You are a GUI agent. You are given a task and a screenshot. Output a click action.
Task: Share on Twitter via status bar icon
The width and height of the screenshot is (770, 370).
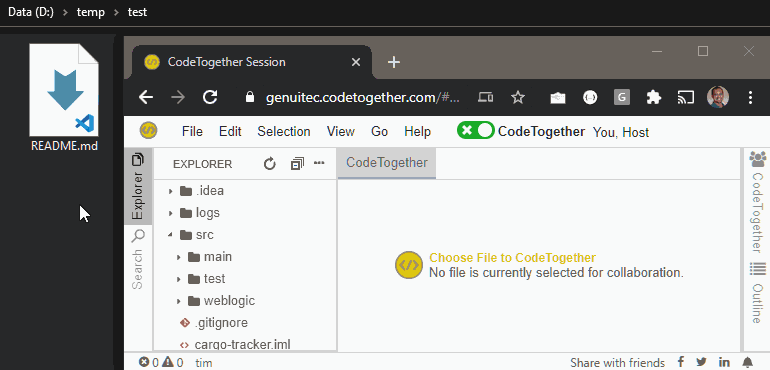pyautogui.click(x=701, y=363)
